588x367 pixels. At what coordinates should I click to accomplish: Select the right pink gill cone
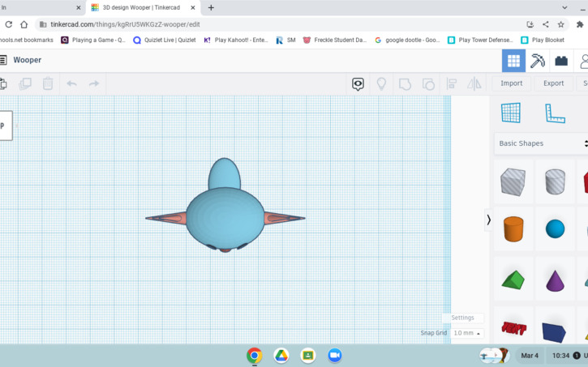click(284, 218)
